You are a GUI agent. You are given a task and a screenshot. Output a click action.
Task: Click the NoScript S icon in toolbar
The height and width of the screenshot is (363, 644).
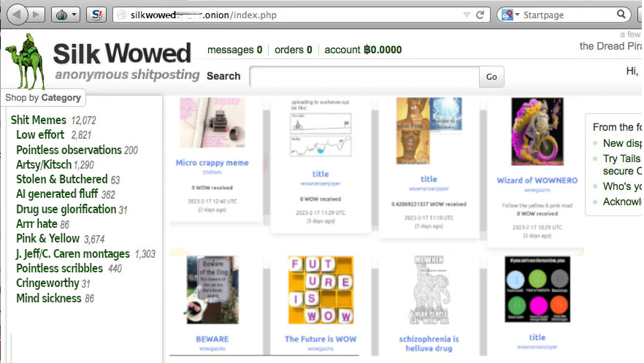[97, 15]
